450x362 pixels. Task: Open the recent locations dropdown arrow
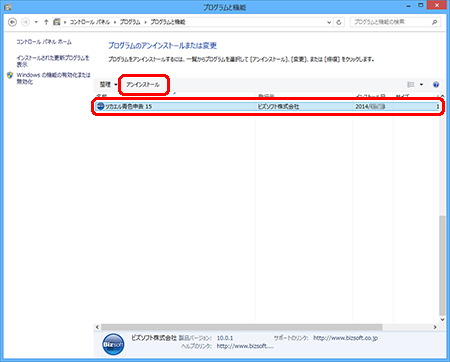(x=36, y=22)
